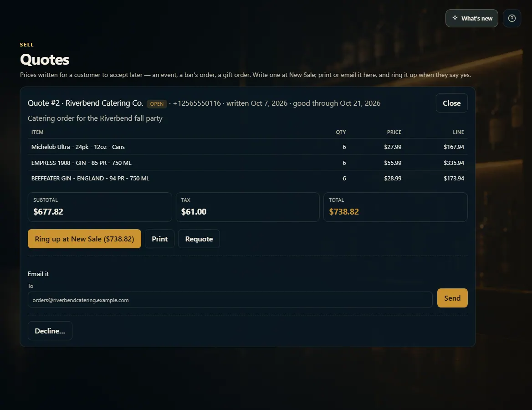Click the To email address field

click(230, 300)
